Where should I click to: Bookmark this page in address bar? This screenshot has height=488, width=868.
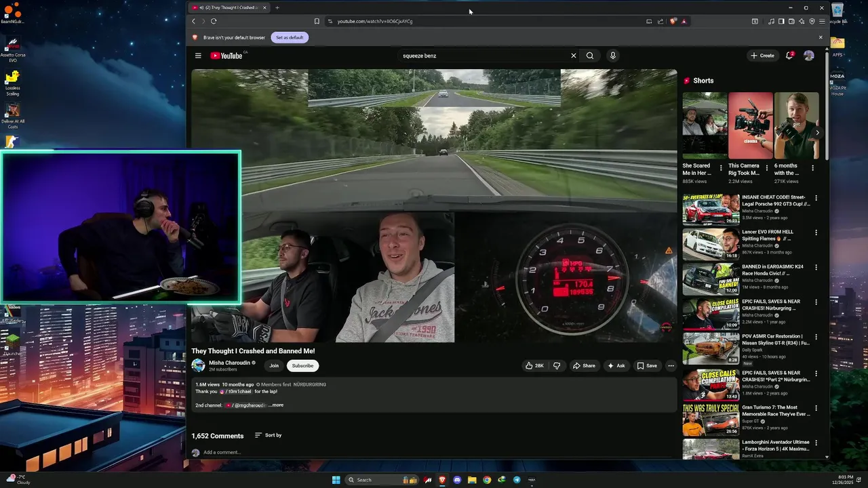[317, 21]
